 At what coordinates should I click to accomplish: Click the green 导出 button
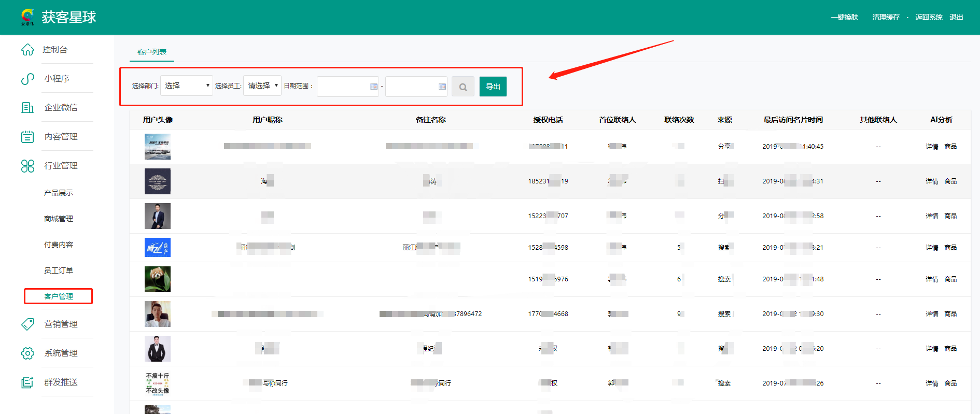(x=493, y=87)
